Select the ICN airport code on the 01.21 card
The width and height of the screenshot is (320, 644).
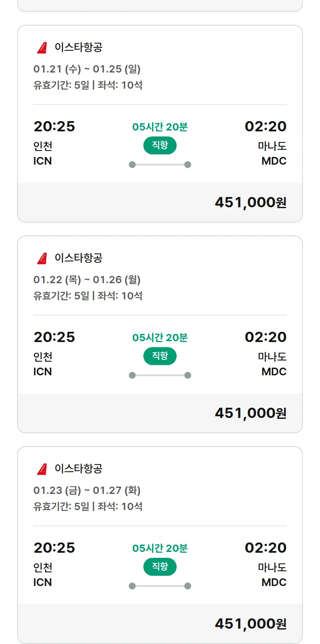43,161
